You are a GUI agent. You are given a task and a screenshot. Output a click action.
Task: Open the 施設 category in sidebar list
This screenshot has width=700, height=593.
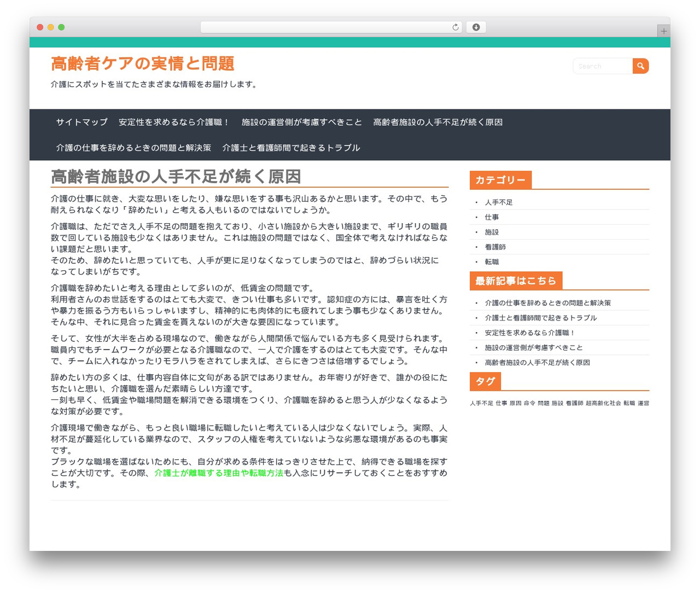point(492,232)
